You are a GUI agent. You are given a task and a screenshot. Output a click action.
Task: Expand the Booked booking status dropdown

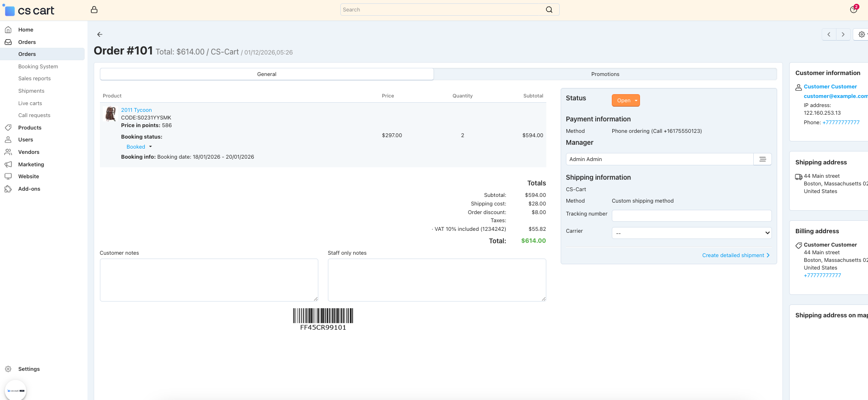pos(139,147)
